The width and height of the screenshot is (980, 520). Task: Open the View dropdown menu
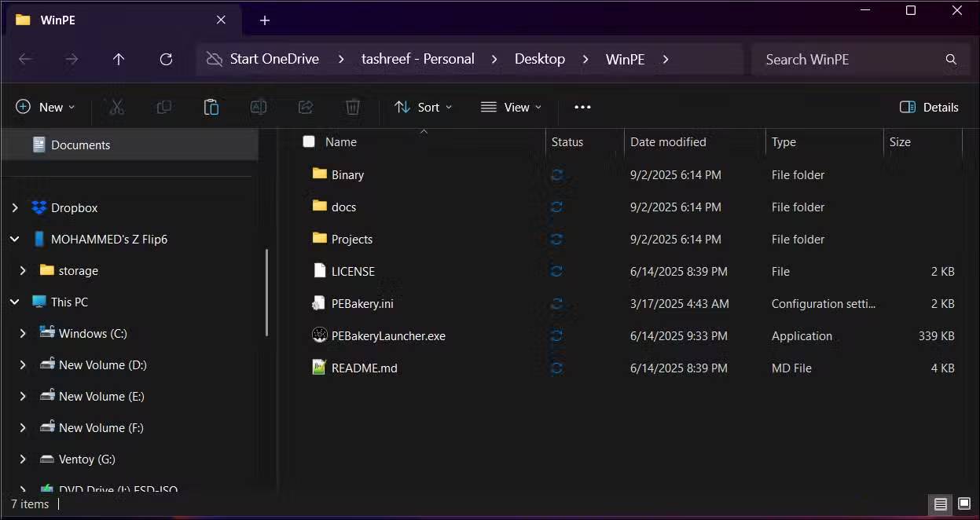pyautogui.click(x=511, y=108)
